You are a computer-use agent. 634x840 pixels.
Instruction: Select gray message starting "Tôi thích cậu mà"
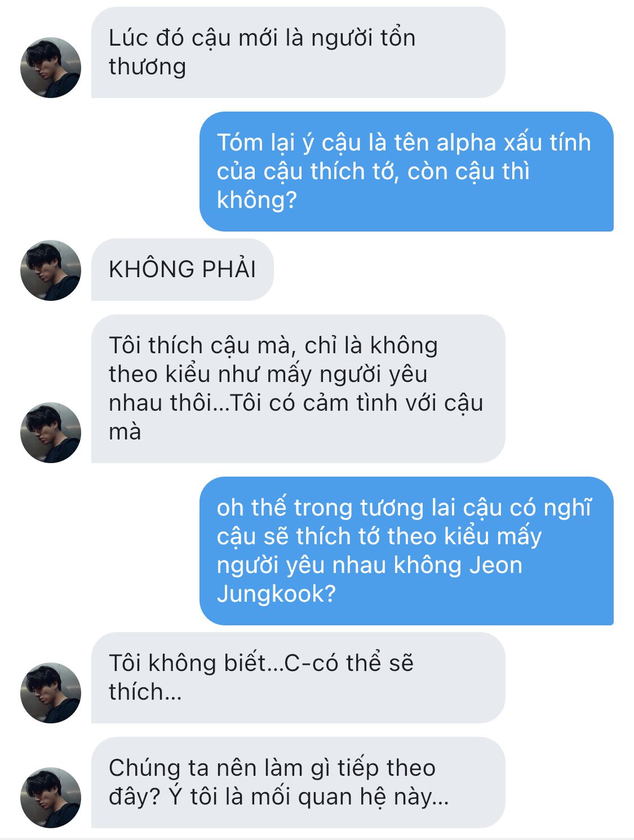298,389
